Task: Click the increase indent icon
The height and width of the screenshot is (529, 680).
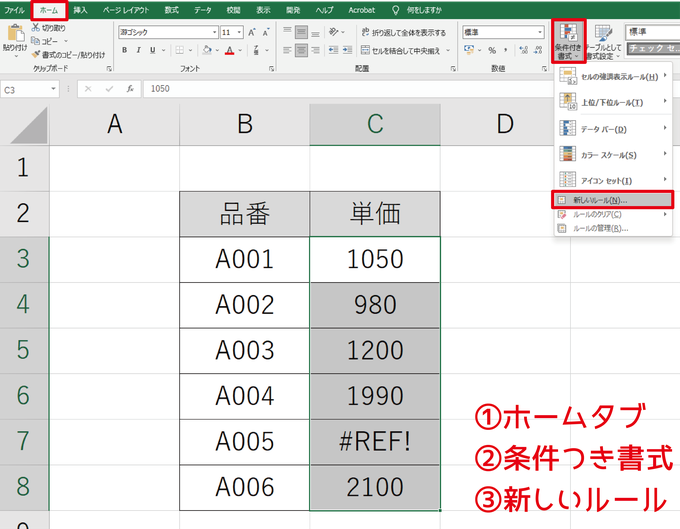Action: pos(347,50)
